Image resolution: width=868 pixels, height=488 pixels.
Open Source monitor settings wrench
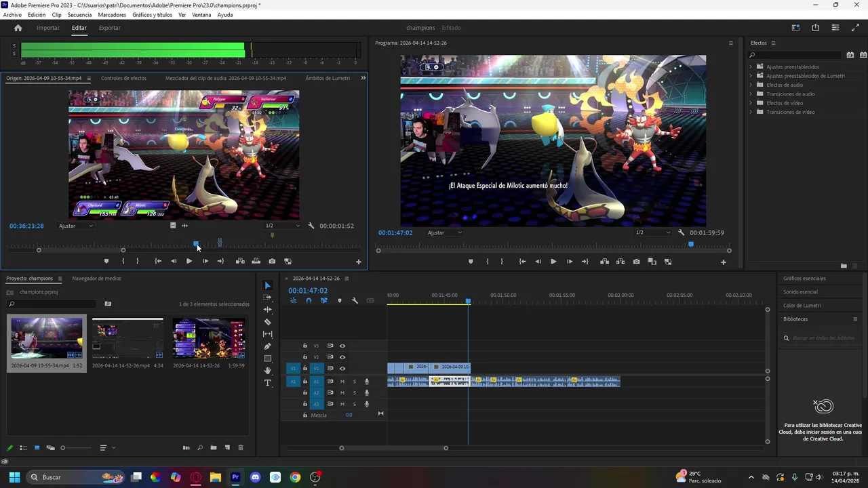pos(311,226)
